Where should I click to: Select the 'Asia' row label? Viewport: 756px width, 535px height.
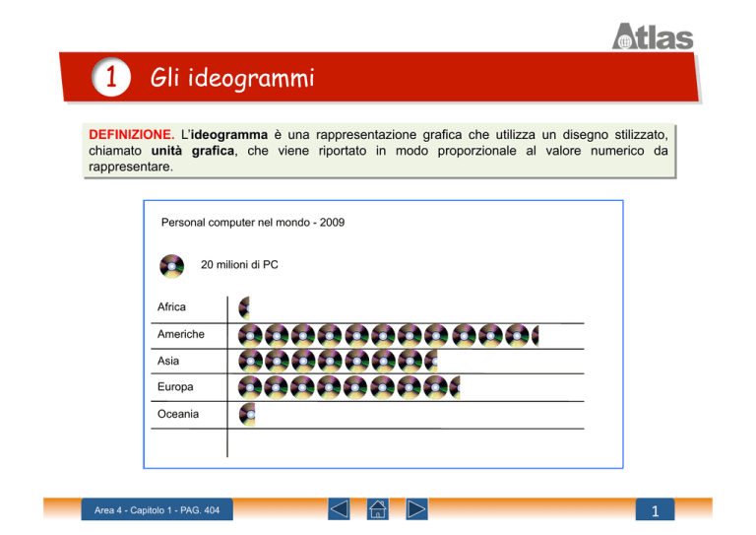168,361
